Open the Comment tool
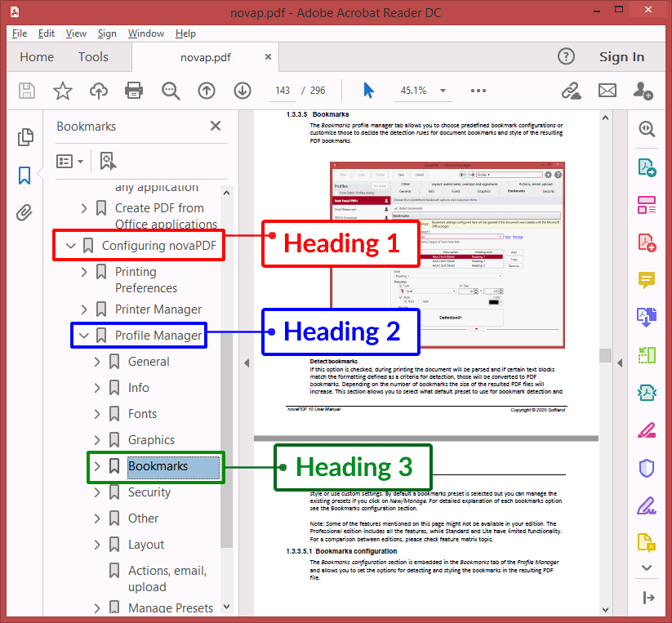Viewport: 672px width, 623px height. coord(647,280)
